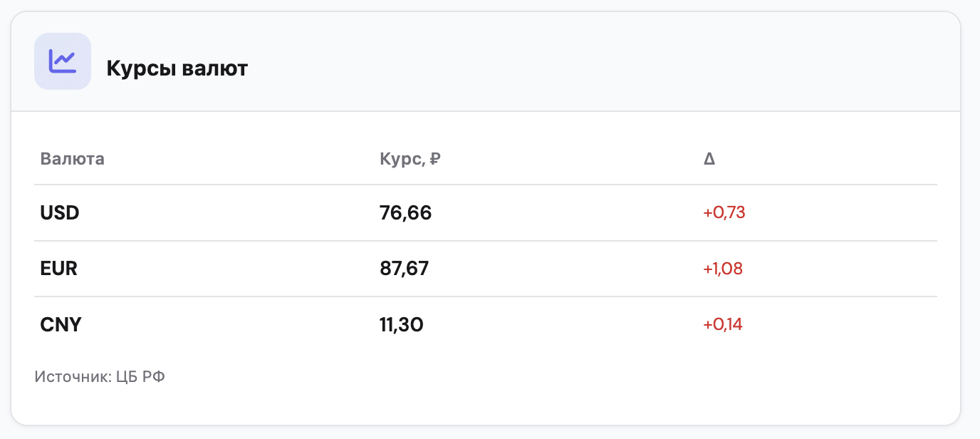Select the Курсы валют title
This screenshot has width=980, height=439.
point(177,69)
